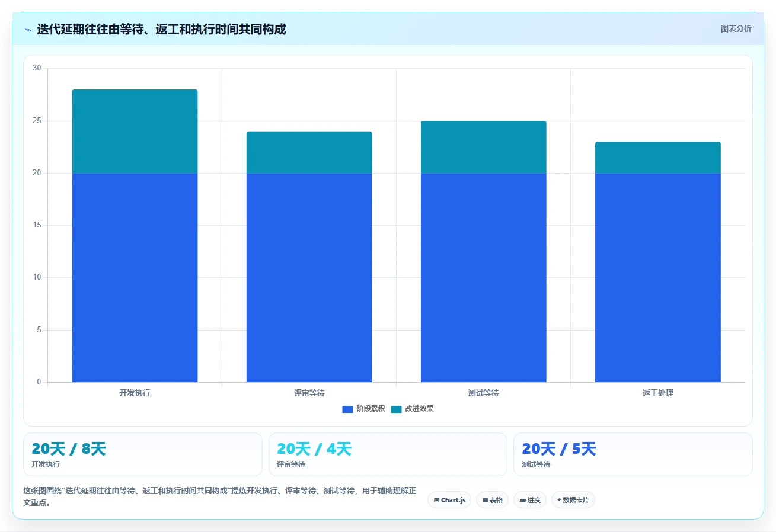Click the blue 阶段累积 legend color swatch
This screenshot has height=532, width=776.
(347, 409)
